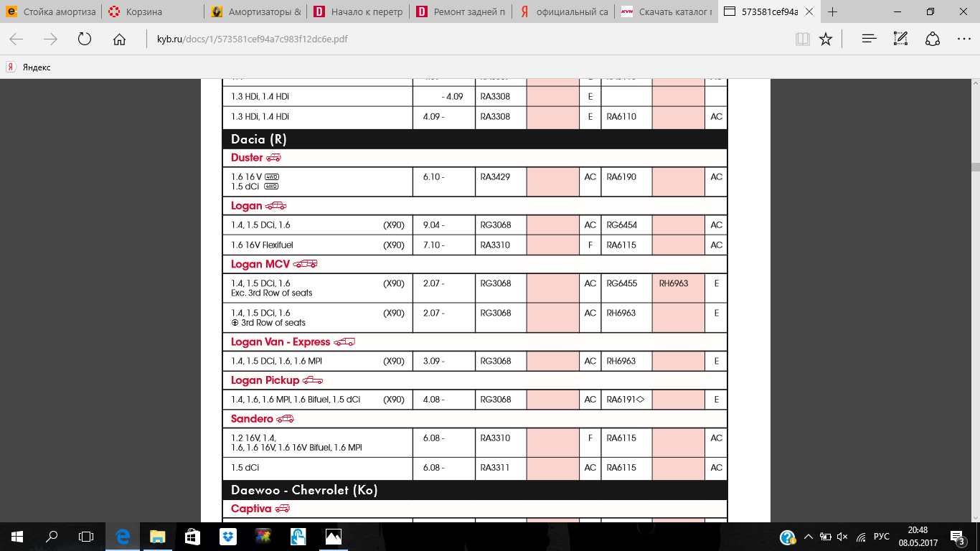The height and width of the screenshot is (551, 980).
Task: Open a new tab with plus button
Action: pos(832,11)
